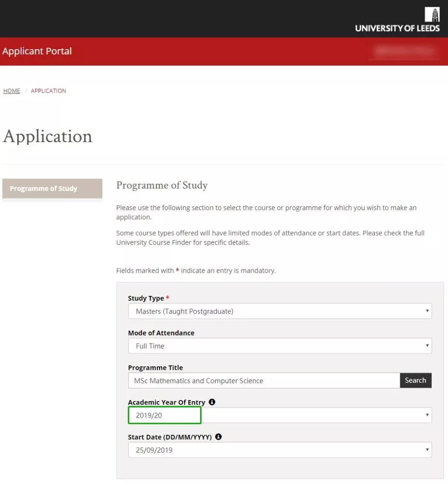Click info icon next to Start Date
448x484 pixels.
point(218,437)
